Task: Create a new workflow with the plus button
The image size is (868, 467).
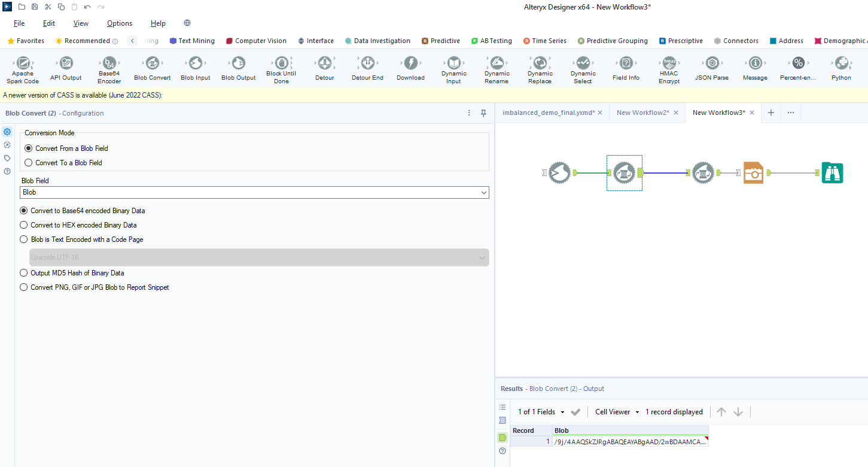Action: 770,112
